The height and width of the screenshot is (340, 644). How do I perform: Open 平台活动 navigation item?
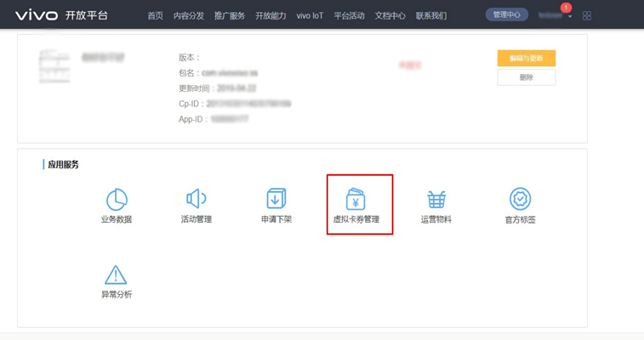349,16
